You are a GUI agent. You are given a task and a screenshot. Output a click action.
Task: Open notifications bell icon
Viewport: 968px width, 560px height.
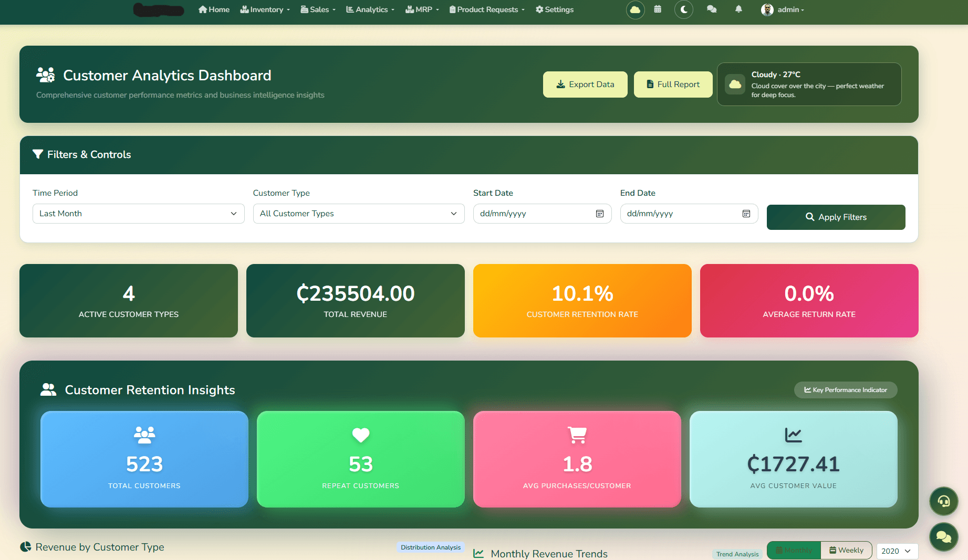point(738,9)
